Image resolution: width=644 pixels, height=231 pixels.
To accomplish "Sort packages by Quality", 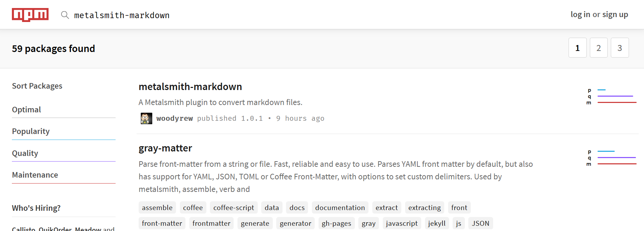I will (25, 153).
